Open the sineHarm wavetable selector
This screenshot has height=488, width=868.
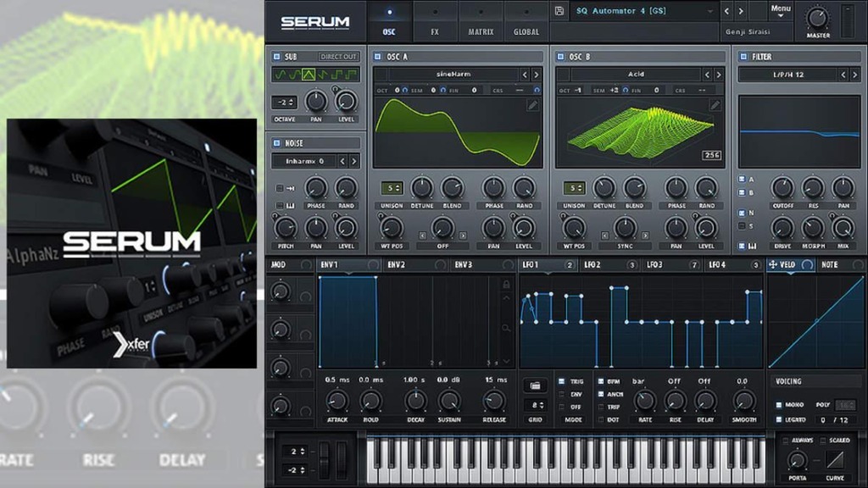pos(453,75)
